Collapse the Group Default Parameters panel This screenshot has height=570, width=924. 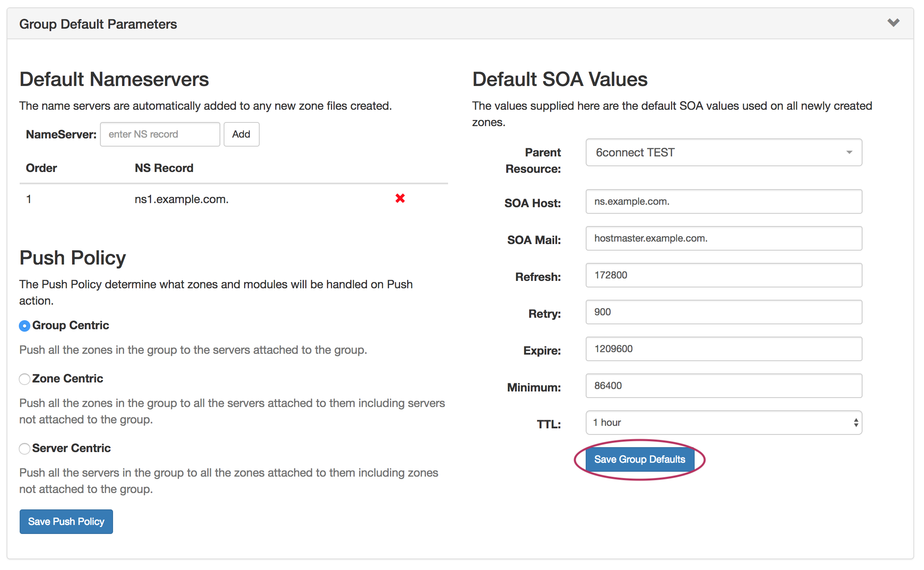coord(893,23)
